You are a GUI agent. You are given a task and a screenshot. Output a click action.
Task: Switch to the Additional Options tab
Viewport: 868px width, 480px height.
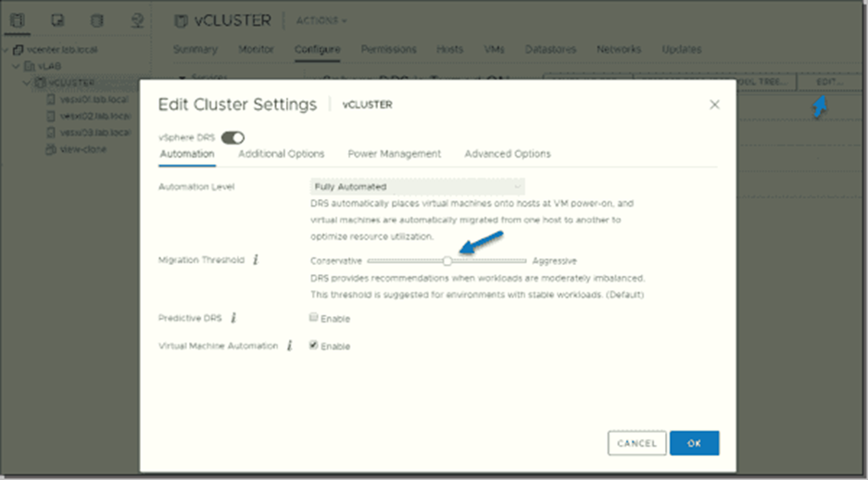[x=281, y=154]
